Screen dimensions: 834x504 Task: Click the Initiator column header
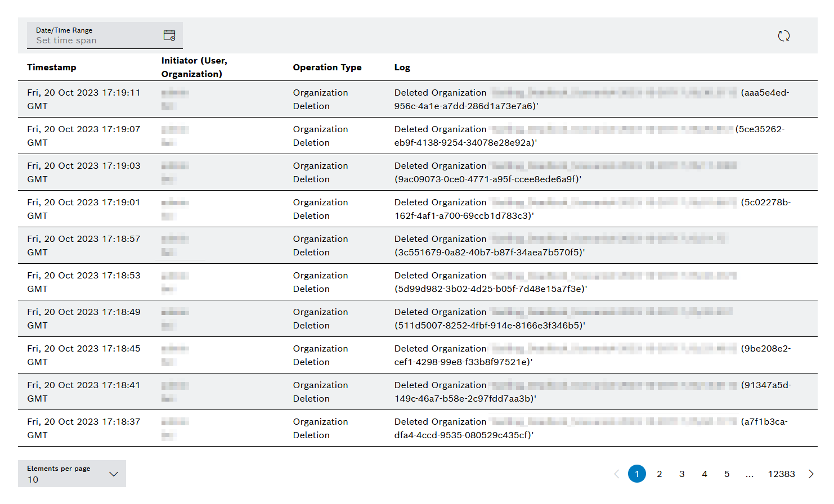pos(194,67)
